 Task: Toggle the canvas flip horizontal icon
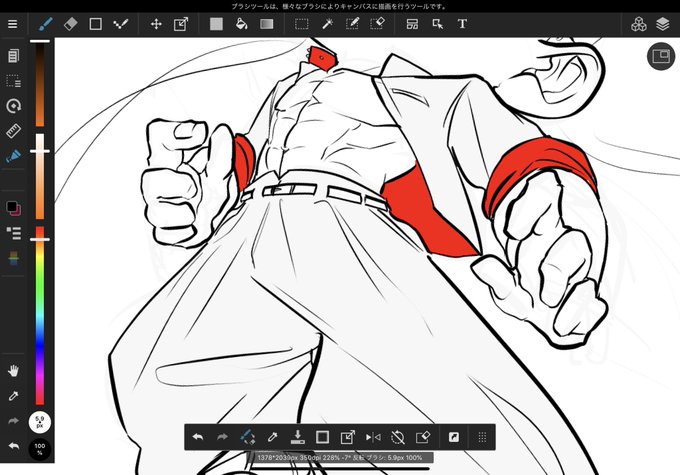pyautogui.click(x=373, y=437)
